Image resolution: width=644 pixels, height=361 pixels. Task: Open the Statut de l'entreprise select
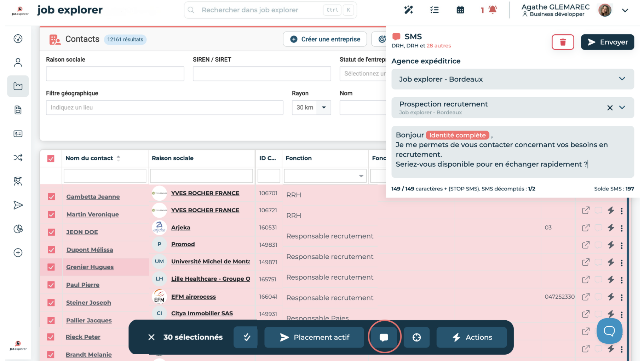click(363, 74)
